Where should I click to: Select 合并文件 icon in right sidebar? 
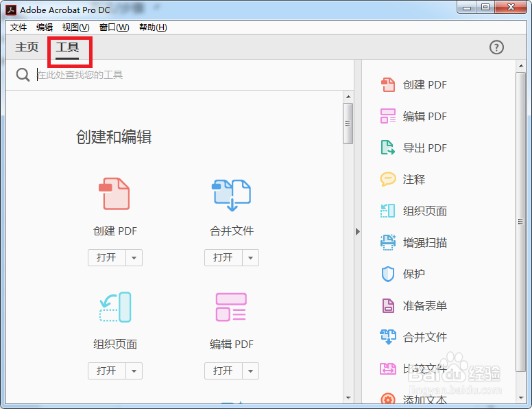coord(388,337)
